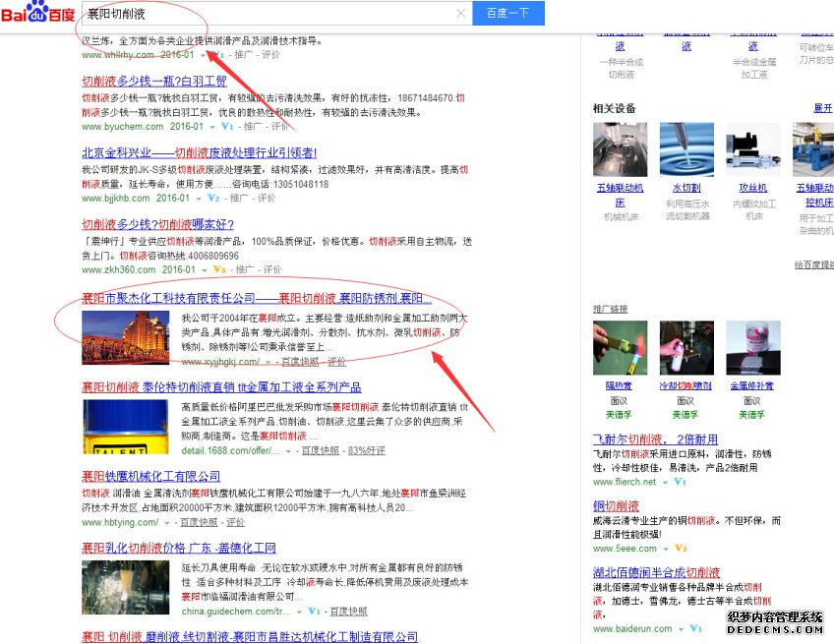Expand the arrow next to www.flierch.net

[665, 483]
